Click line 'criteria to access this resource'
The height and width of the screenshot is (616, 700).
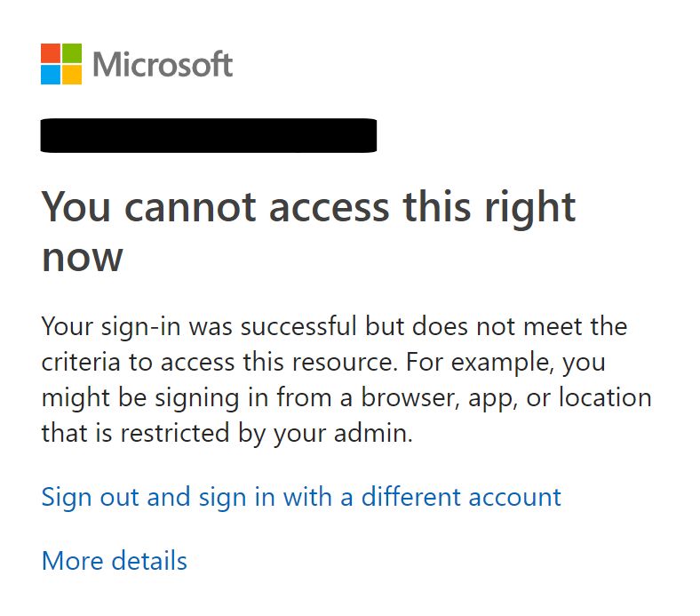click(x=219, y=362)
